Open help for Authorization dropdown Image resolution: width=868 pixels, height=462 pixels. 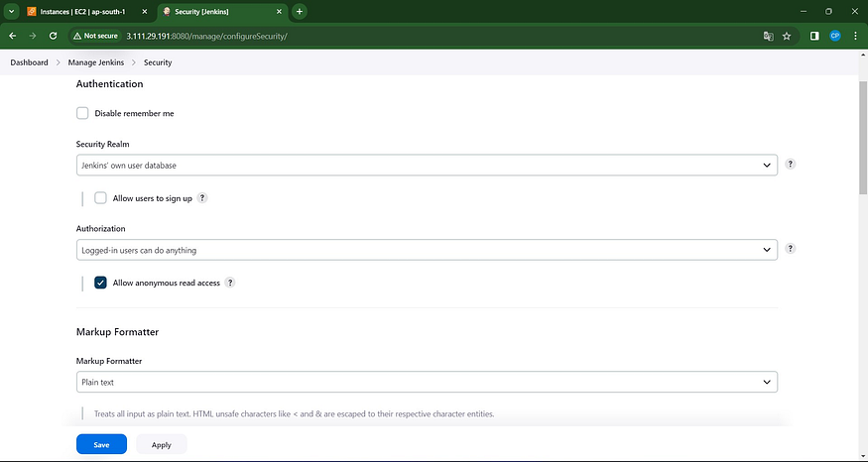pyautogui.click(x=791, y=249)
